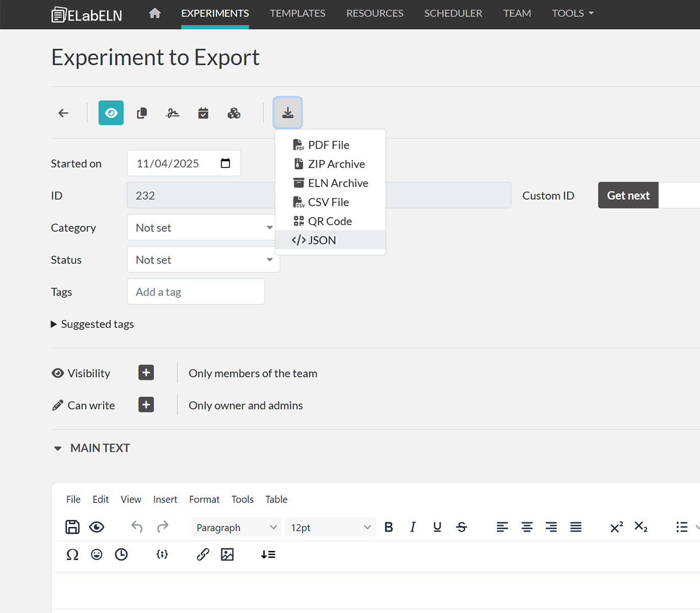Image resolution: width=700 pixels, height=613 pixels.
Task: Insert a link in the editor
Action: point(203,554)
